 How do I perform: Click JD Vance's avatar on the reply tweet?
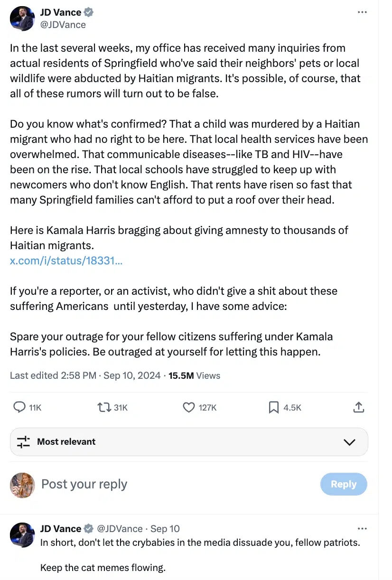tap(22, 535)
